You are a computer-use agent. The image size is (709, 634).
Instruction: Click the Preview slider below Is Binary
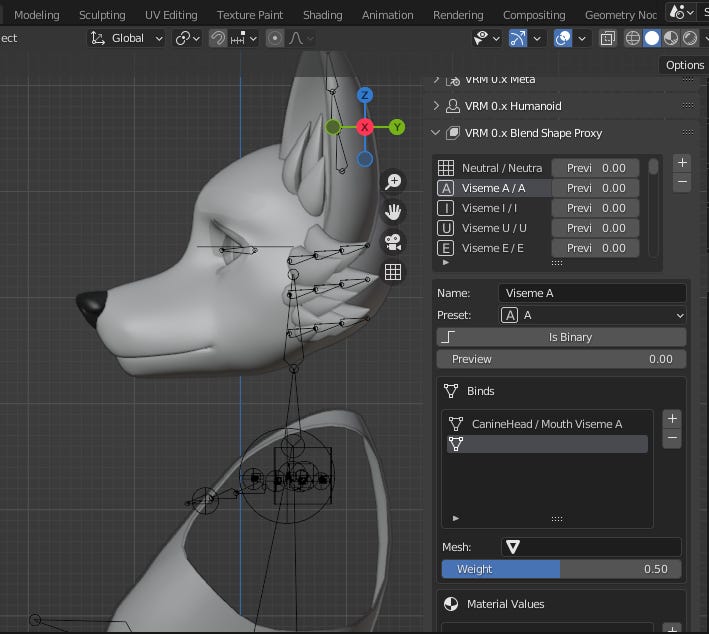(561, 359)
